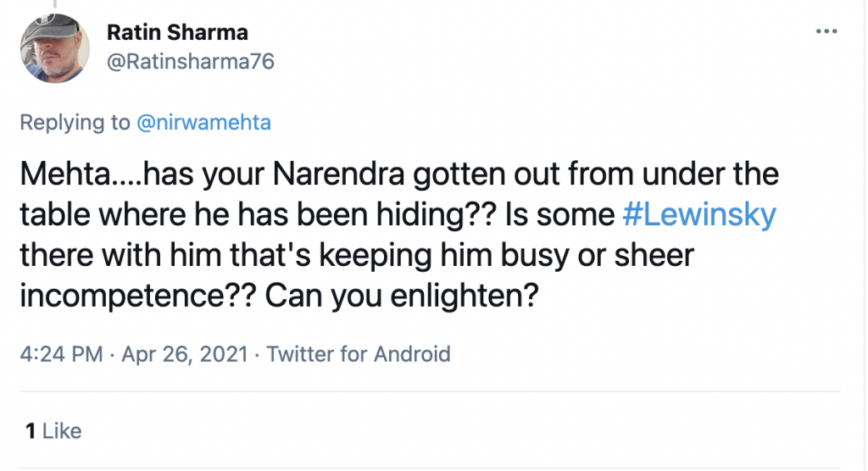Open the Twitter for Android source link

click(x=359, y=353)
